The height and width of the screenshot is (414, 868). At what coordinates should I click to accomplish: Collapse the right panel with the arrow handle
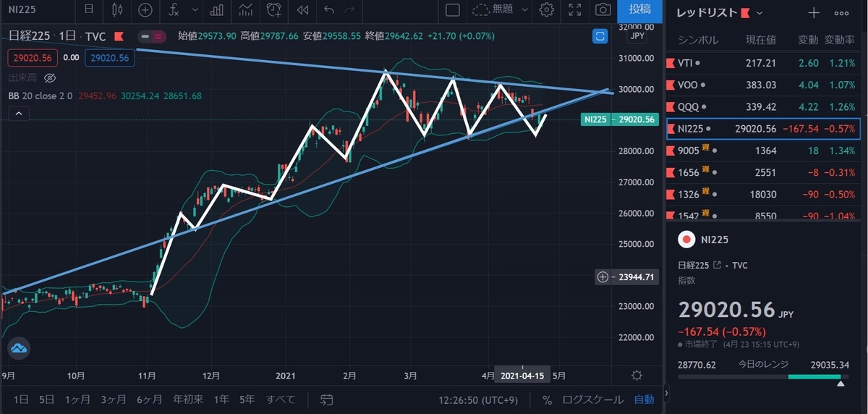pyautogui.click(x=665, y=394)
